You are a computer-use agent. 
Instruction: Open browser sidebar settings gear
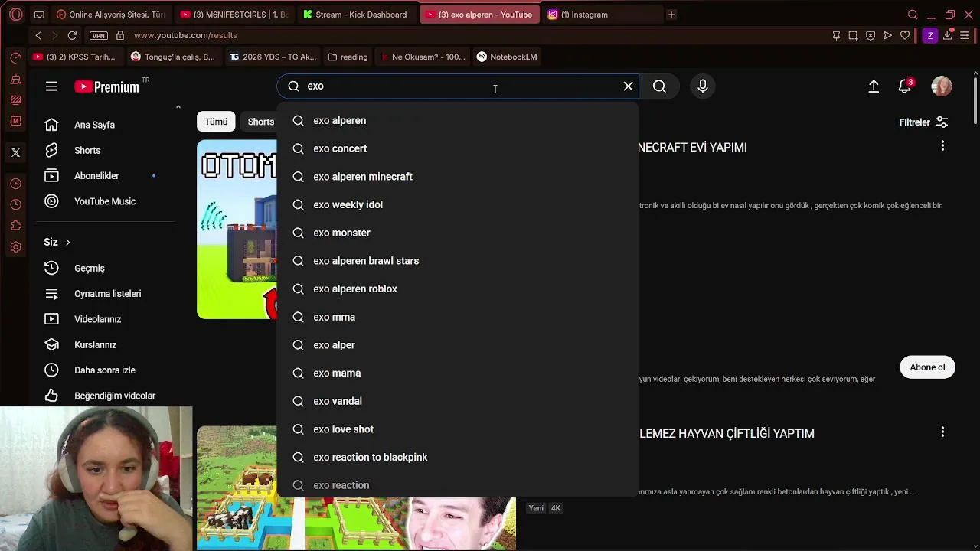[15, 247]
